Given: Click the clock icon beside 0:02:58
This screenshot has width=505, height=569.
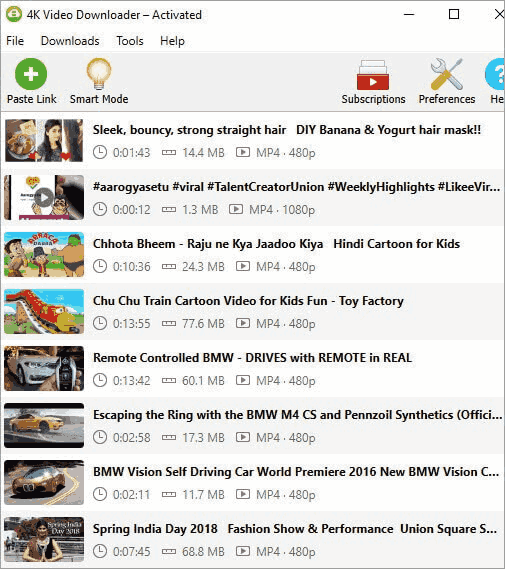Looking at the screenshot, I should (x=100, y=437).
